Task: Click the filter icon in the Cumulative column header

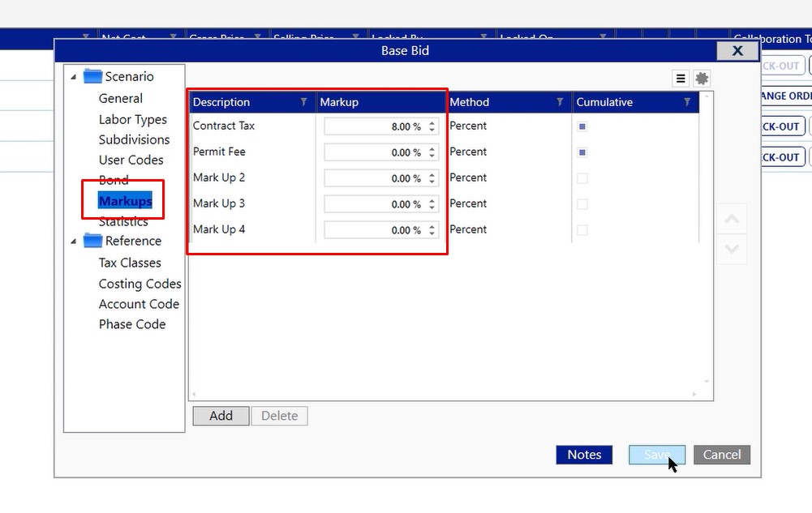Action: pyautogui.click(x=687, y=102)
